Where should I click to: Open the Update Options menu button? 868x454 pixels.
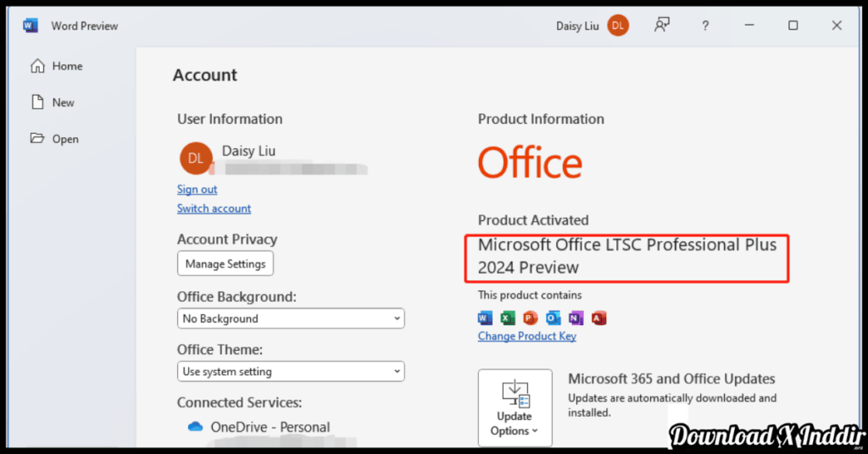click(x=515, y=407)
